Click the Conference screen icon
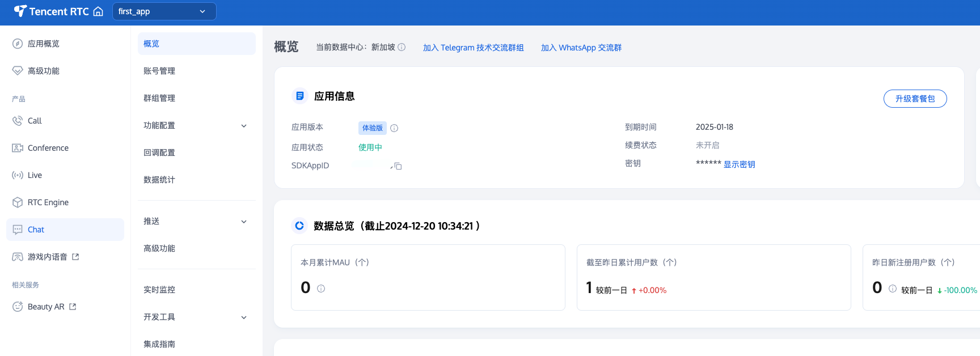 click(x=18, y=148)
